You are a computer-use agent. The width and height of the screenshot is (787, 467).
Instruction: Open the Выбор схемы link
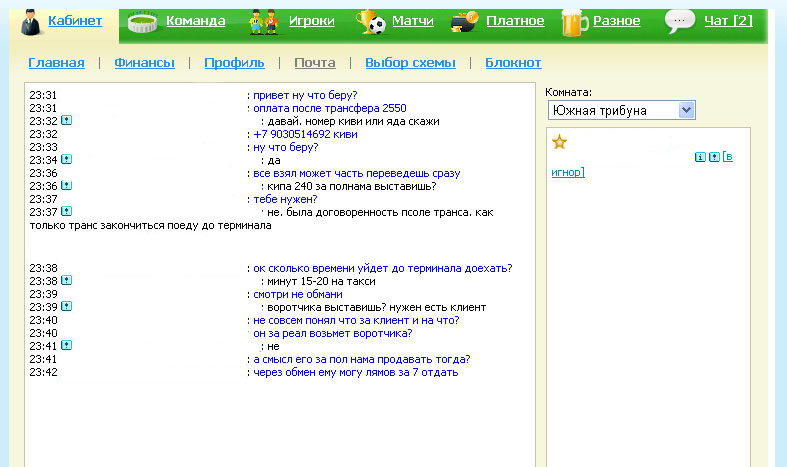pyautogui.click(x=410, y=63)
